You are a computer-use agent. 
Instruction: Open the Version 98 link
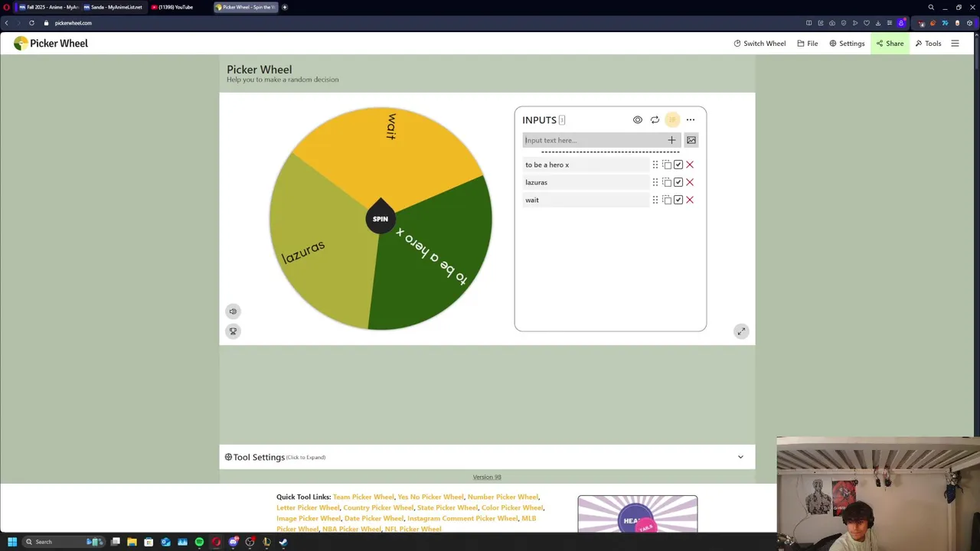click(487, 478)
